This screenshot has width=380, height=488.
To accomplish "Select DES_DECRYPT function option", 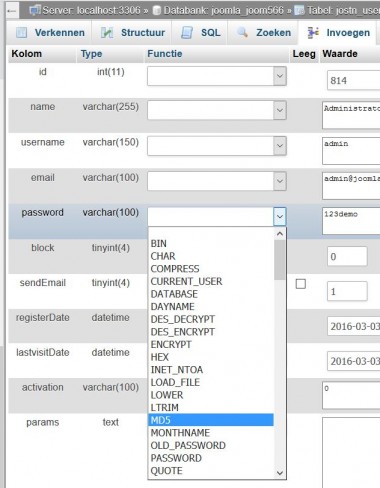I will click(211, 319).
